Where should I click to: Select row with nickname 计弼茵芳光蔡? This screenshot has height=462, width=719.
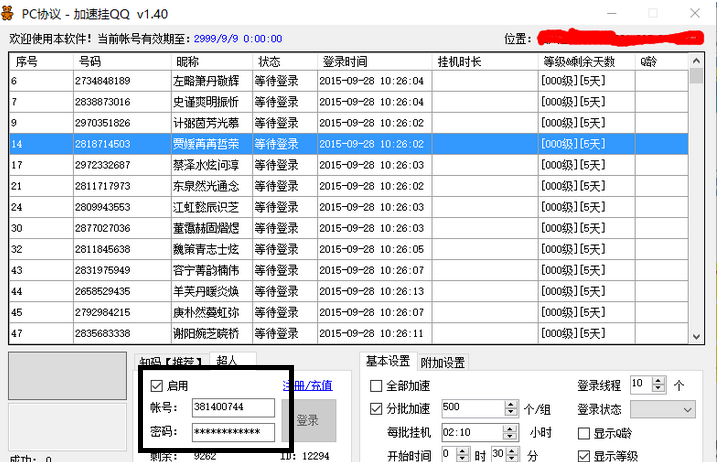tap(348, 123)
